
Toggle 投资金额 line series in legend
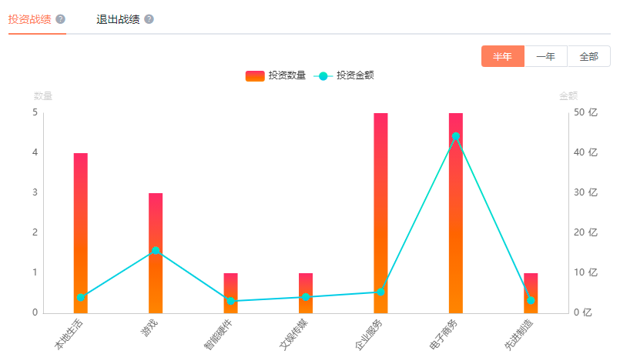(355, 75)
